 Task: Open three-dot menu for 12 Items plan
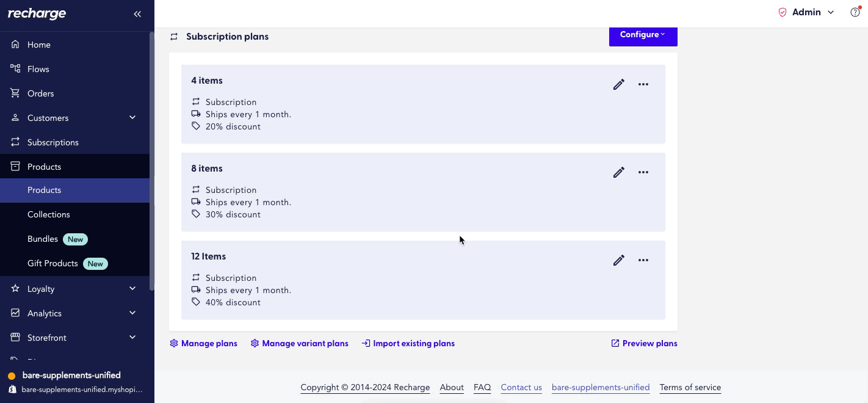click(x=643, y=260)
